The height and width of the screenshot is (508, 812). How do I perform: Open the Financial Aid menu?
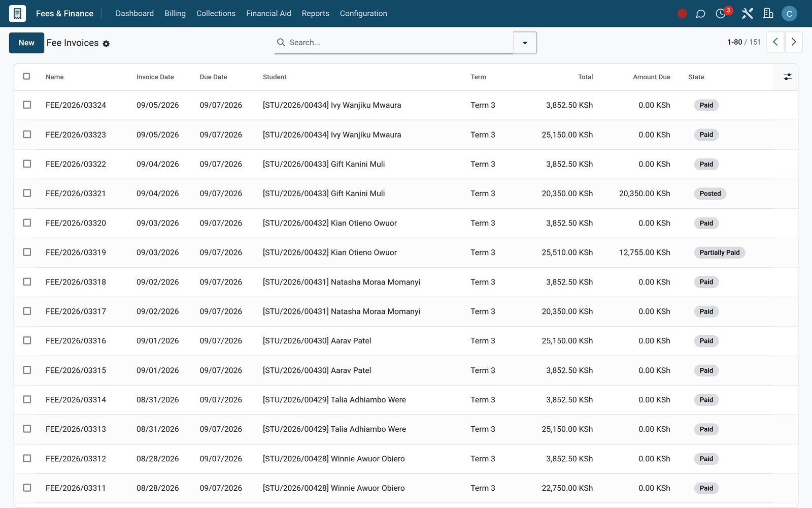point(268,14)
